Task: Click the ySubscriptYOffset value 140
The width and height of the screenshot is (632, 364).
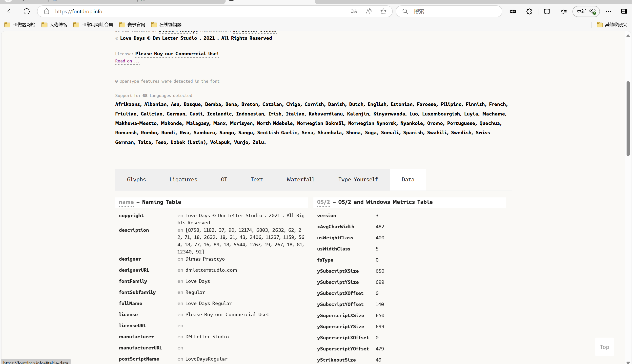Action: (380, 305)
